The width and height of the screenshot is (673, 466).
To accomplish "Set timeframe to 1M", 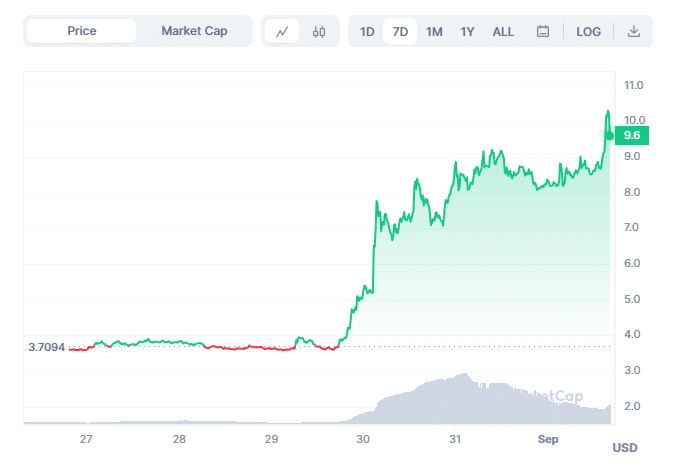I will tap(434, 31).
